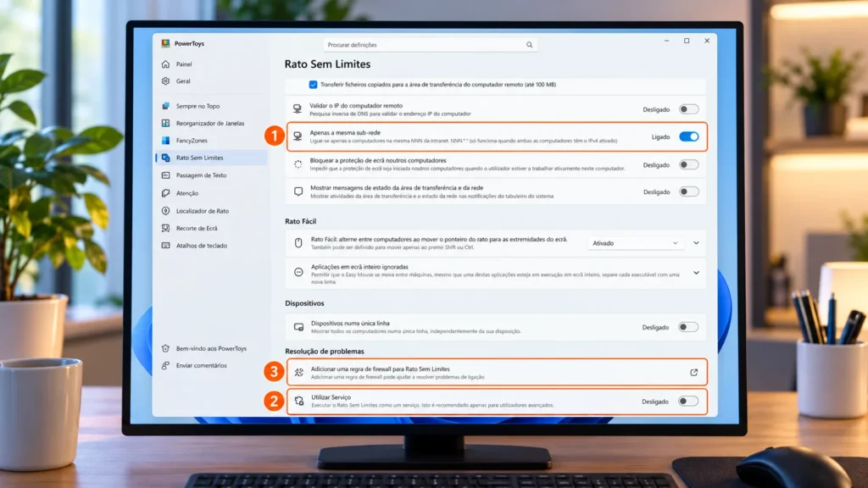Image resolution: width=868 pixels, height=488 pixels.
Task: Click the icon beside Mostrar mensagens de estado
Action: click(x=298, y=191)
